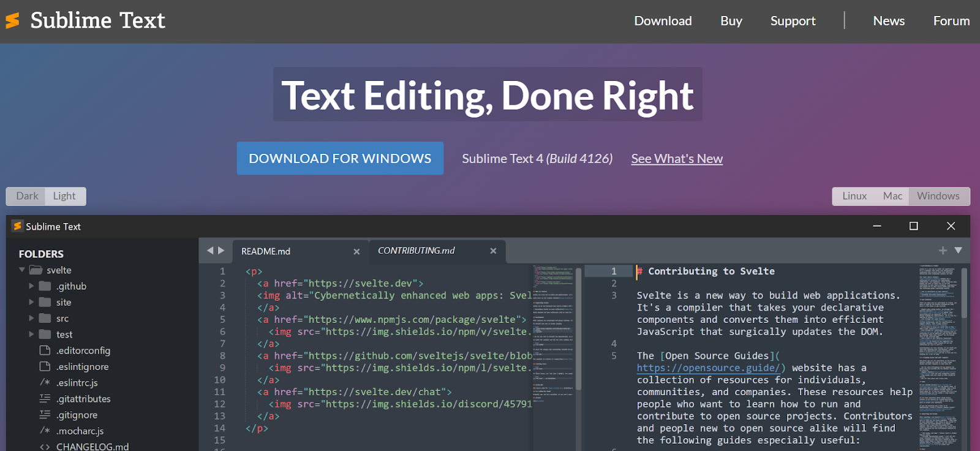Click line number 5 in README.md gutter
The height and width of the screenshot is (451, 980).
[222, 319]
